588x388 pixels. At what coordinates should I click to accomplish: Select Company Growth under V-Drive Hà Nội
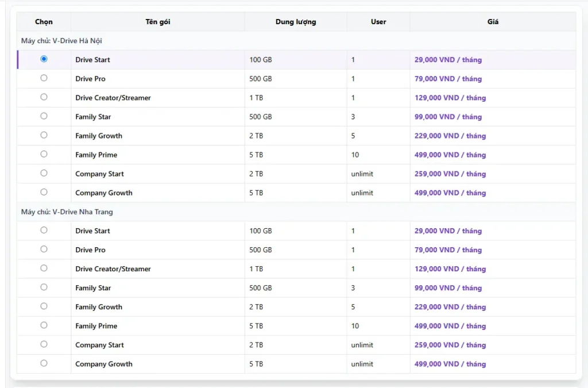pos(44,192)
